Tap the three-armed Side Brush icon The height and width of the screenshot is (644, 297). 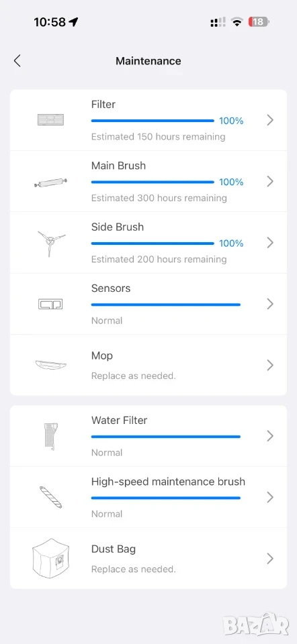[x=50, y=242]
